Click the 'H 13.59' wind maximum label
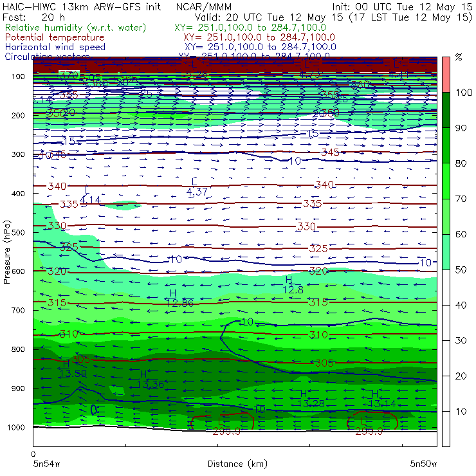476x476 pixels. tap(73, 368)
